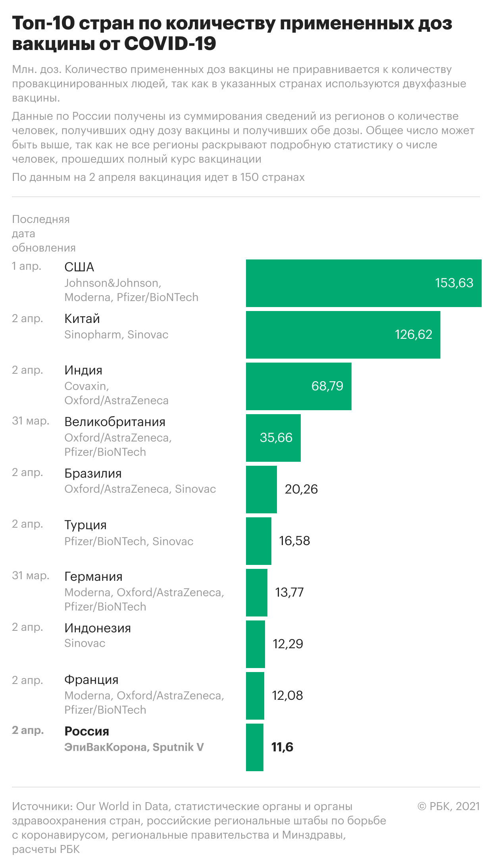Click the Последняя дата обновления column header
The image size is (492, 868).
click(x=44, y=233)
